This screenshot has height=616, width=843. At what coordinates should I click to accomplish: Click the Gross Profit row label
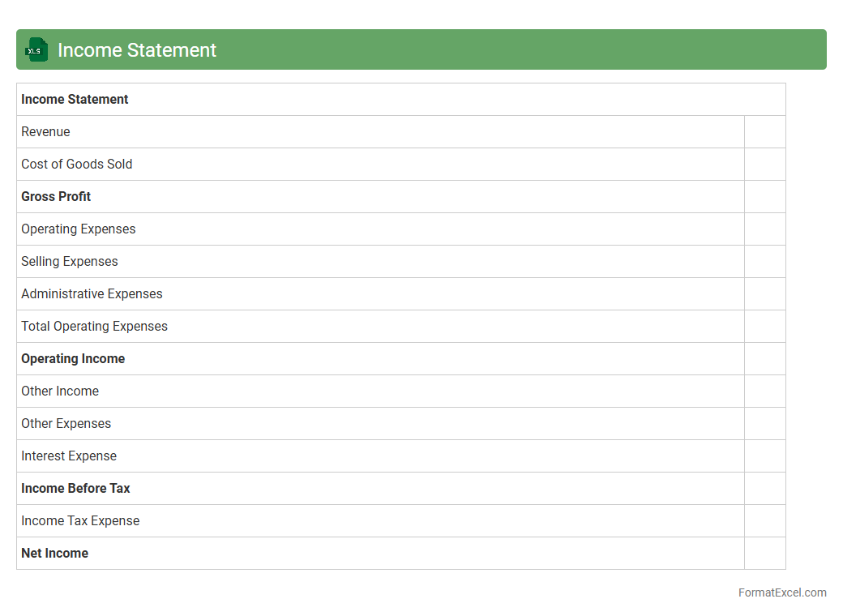point(56,197)
